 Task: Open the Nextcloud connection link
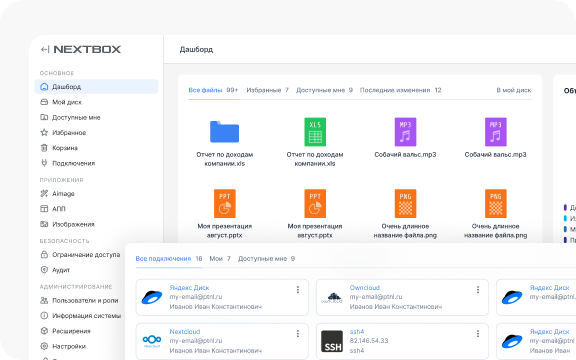click(x=184, y=332)
